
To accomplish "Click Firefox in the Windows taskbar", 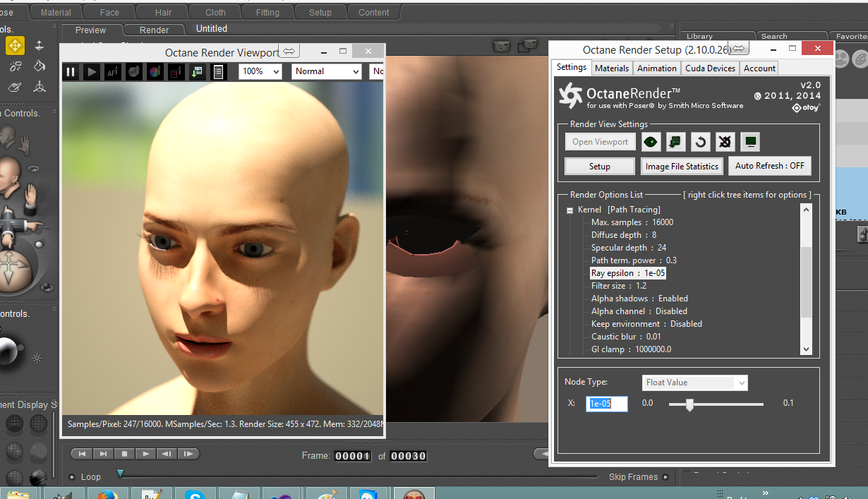I will (x=107, y=495).
